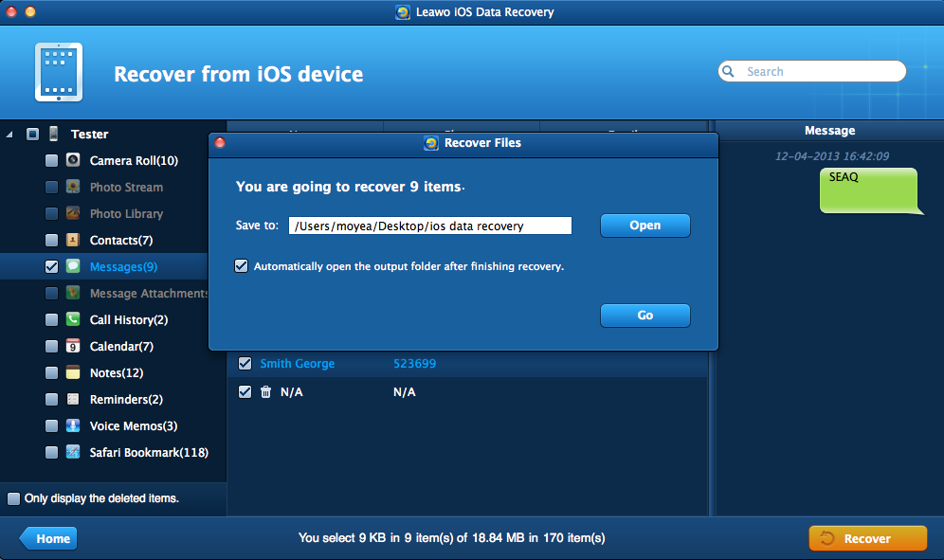
Task: Check the Message Attachments checkbox
Action: [52, 293]
